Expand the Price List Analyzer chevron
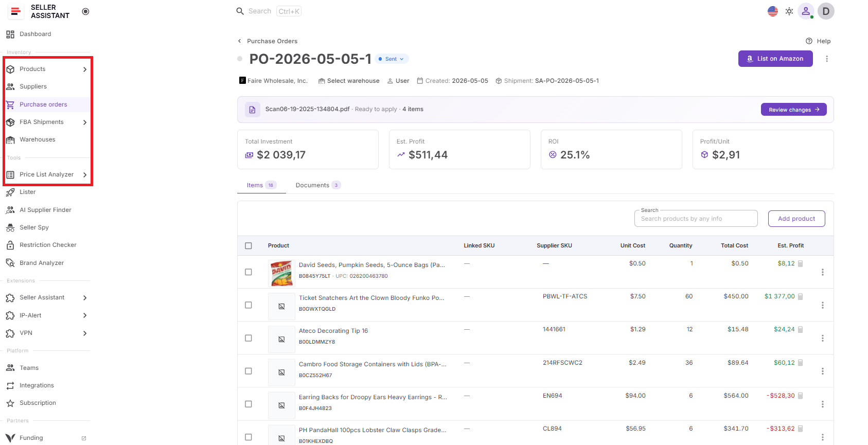Image resolution: width=868 pixels, height=445 pixels. tap(85, 175)
